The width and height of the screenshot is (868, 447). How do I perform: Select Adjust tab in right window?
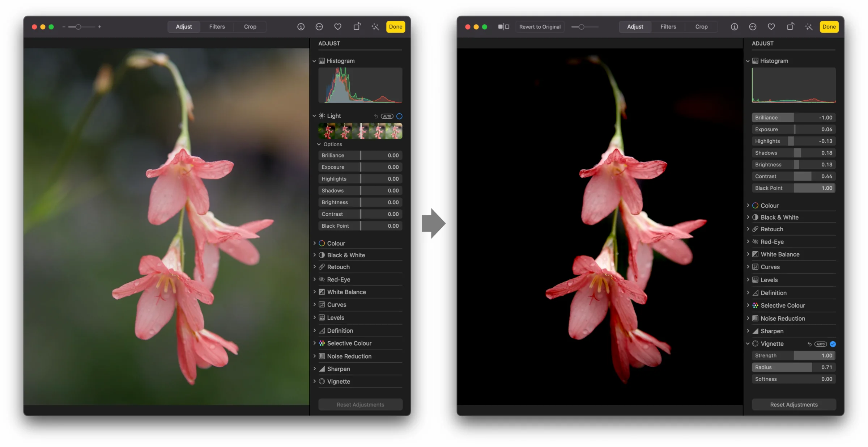click(635, 27)
